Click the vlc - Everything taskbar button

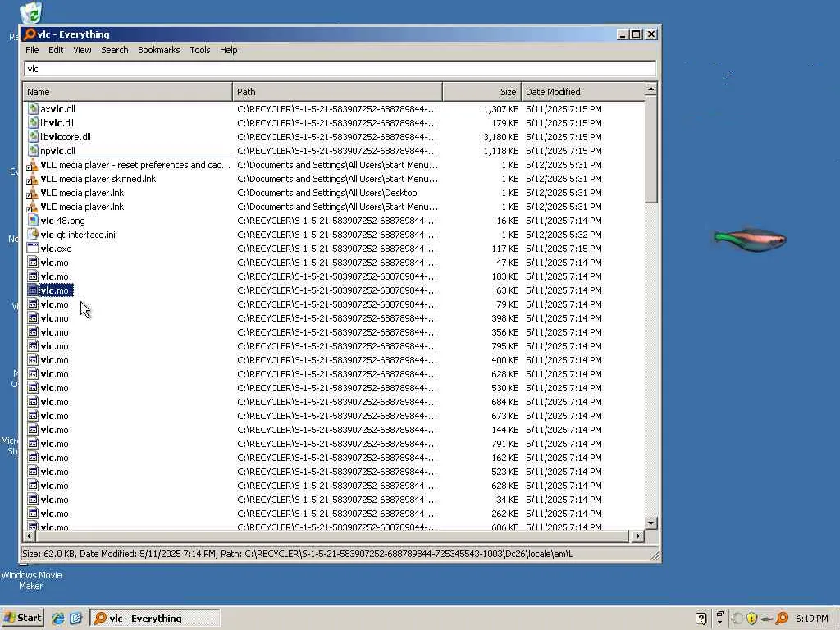point(155,619)
